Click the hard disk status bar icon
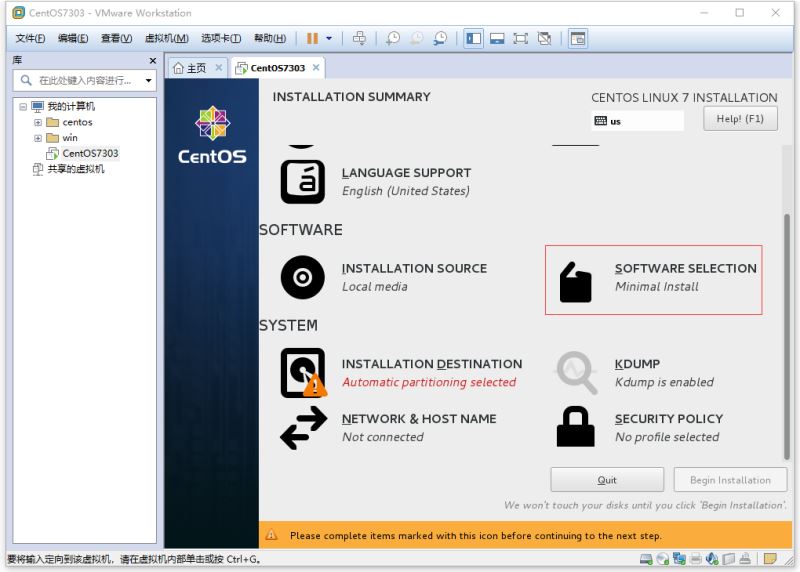 [x=647, y=559]
